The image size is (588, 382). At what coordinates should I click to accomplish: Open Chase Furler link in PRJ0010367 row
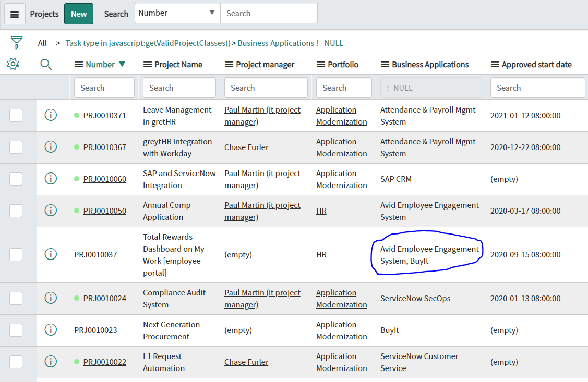tap(246, 147)
